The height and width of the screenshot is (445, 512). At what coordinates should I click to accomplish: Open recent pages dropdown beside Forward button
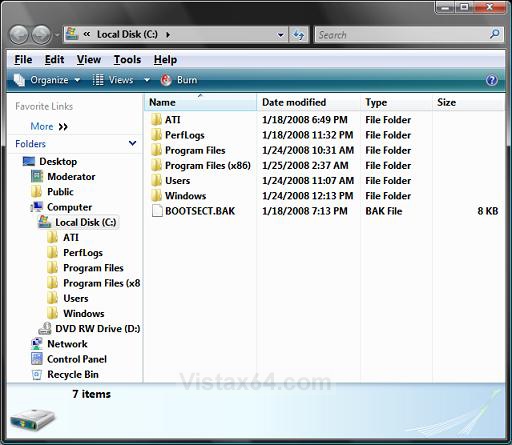click(x=57, y=35)
